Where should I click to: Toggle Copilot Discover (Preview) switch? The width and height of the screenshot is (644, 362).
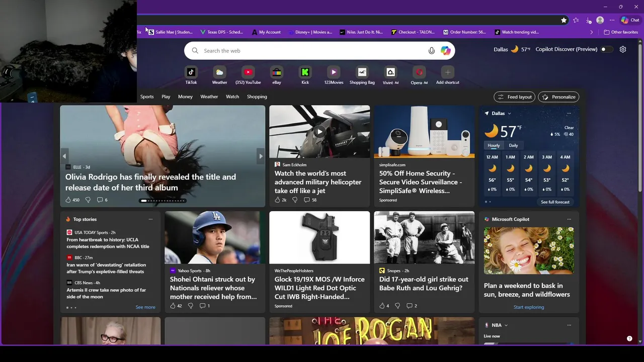(x=607, y=49)
